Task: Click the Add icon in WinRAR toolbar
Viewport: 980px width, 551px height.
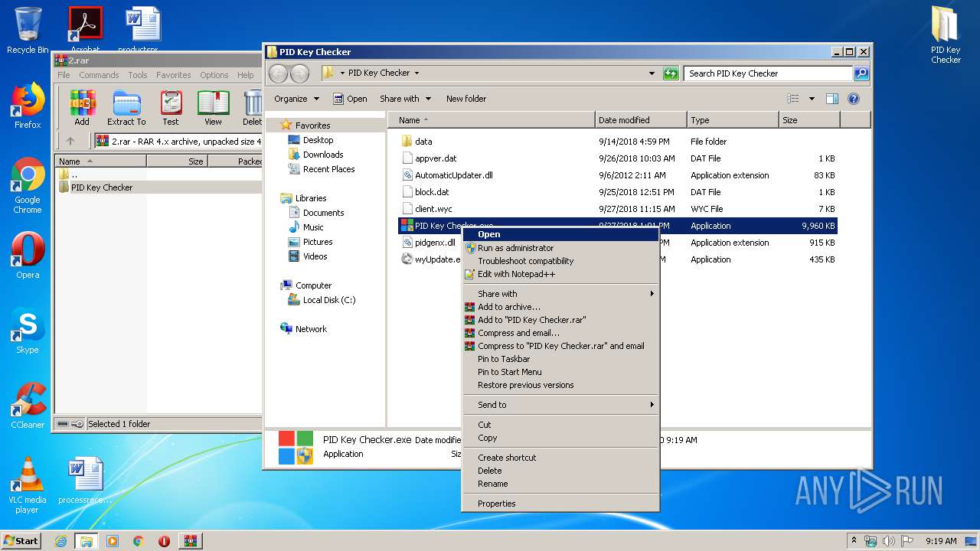Action: coord(82,108)
